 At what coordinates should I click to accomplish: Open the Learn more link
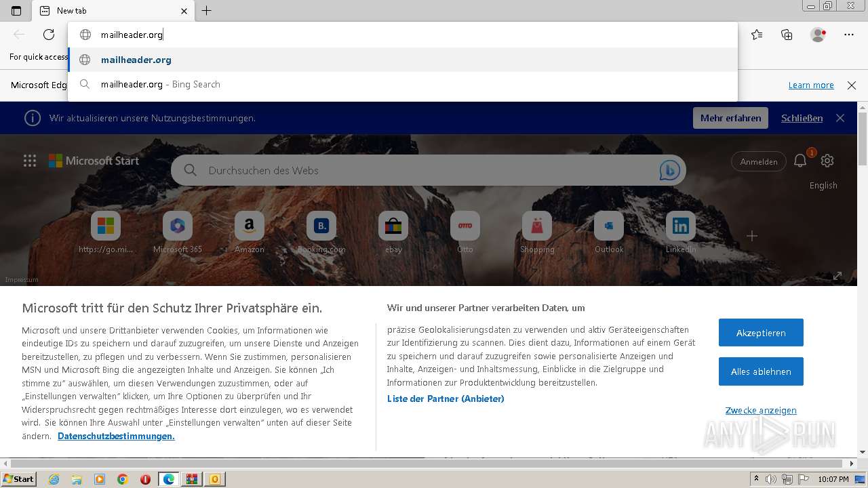pos(811,85)
